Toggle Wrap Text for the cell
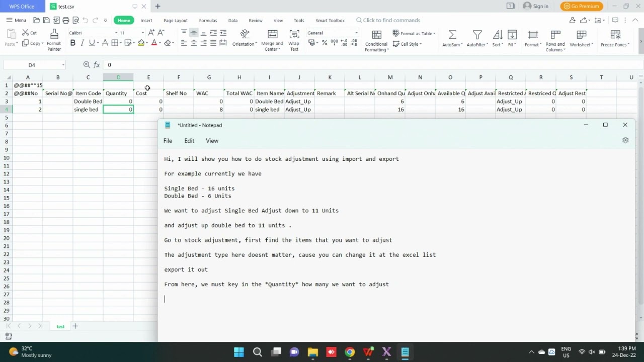Image resolution: width=644 pixels, height=362 pixels. [x=294, y=40]
